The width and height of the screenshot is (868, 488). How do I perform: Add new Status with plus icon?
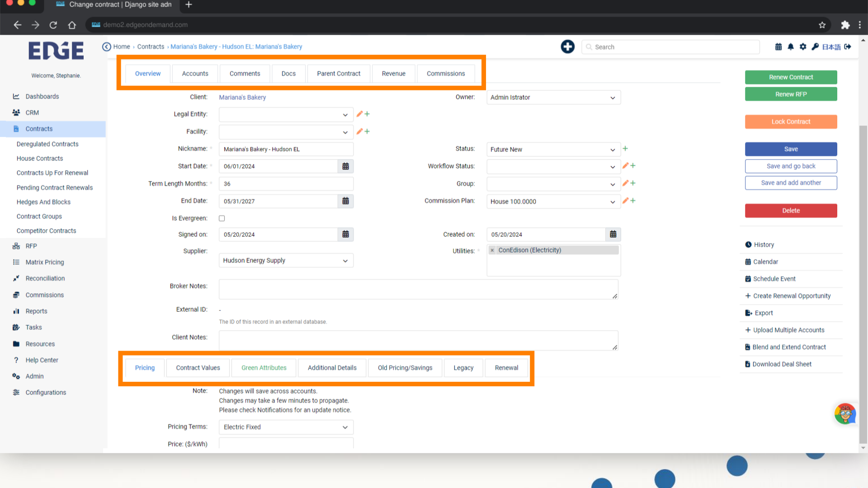[x=625, y=149]
